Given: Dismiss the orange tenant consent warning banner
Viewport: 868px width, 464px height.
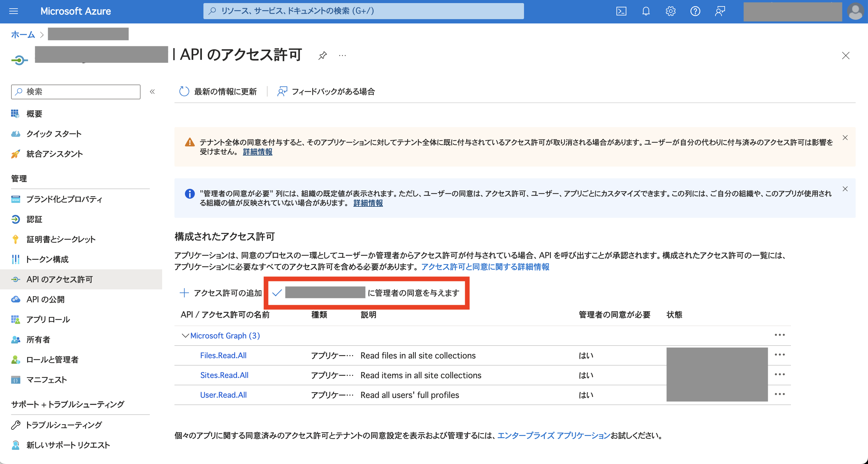Looking at the screenshot, I should click(x=845, y=138).
